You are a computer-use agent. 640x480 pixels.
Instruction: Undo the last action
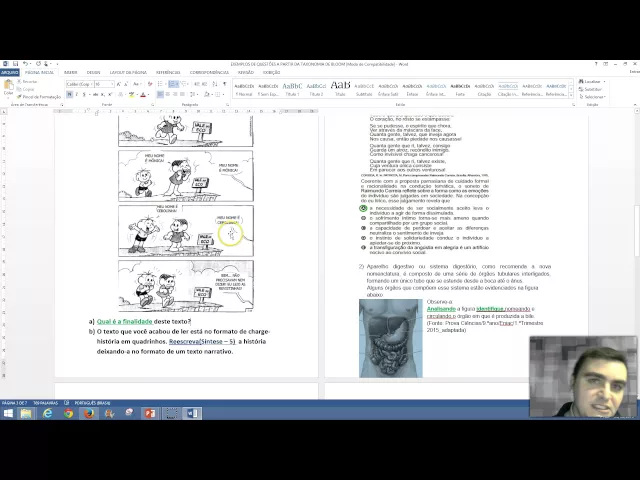25,64
